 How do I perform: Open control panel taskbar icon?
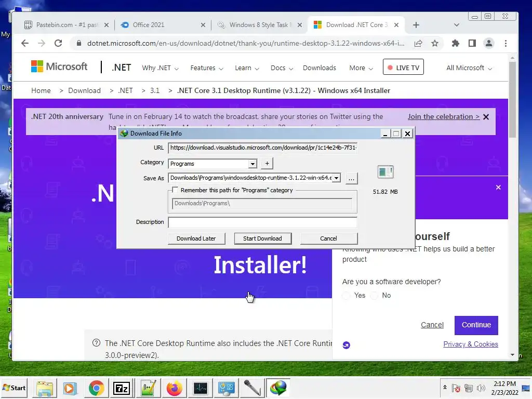pyautogui.click(x=227, y=388)
